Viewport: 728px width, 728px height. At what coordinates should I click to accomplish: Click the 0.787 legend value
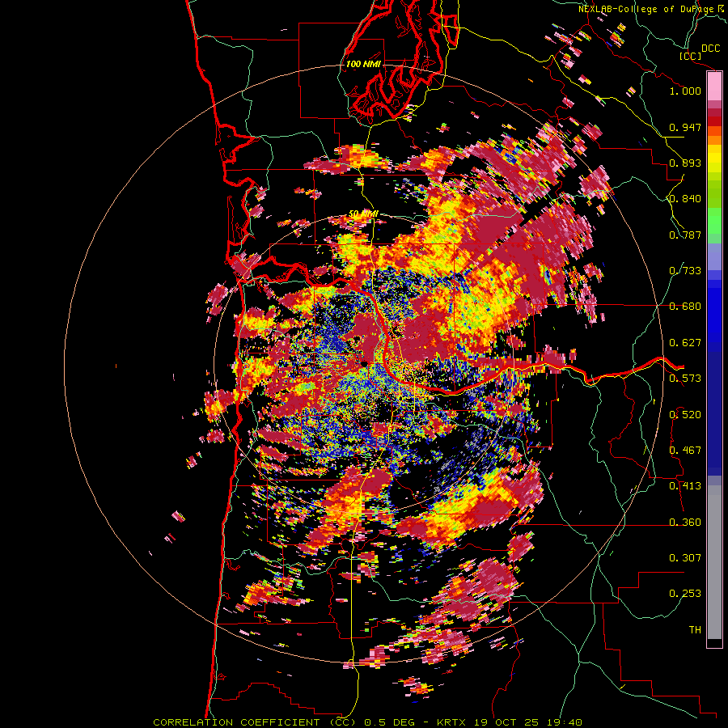coord(685,235)
